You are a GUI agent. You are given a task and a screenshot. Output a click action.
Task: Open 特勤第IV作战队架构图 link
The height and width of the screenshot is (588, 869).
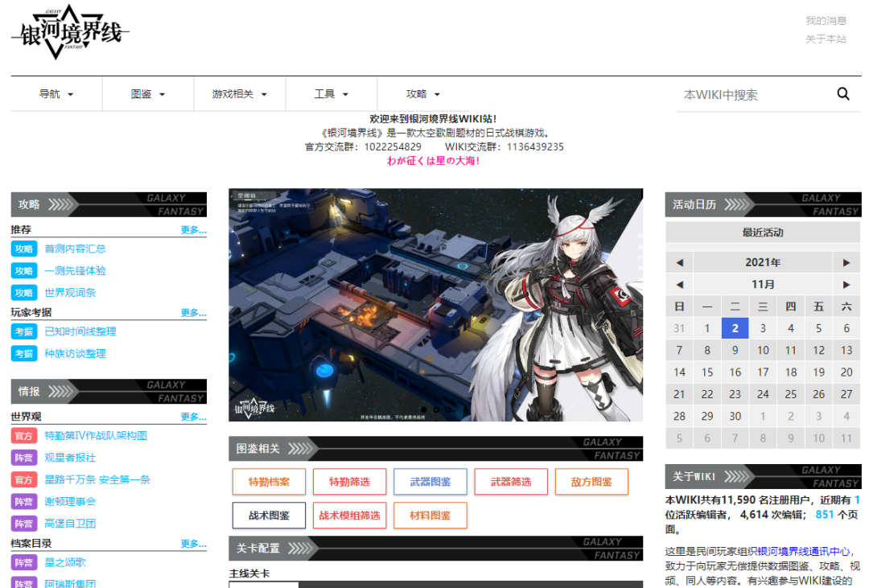96,436
